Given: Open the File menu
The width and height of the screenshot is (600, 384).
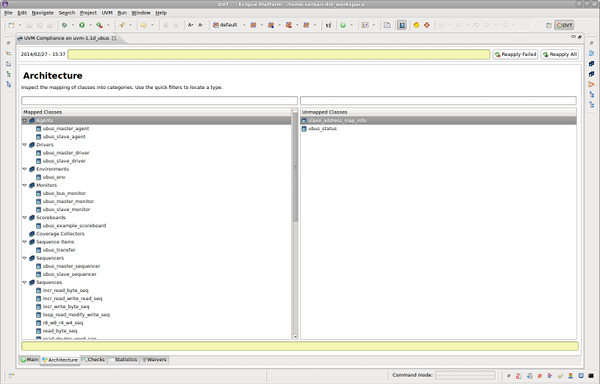Looking at the screenshot, I should click(8, 13).
